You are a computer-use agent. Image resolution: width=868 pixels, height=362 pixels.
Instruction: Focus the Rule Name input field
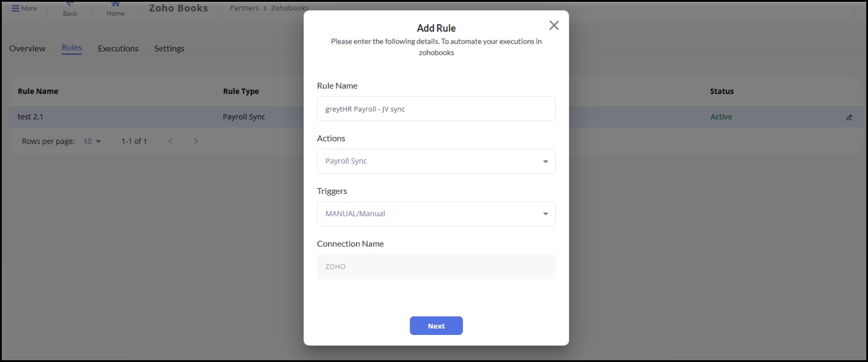click(x=436, y=109)
